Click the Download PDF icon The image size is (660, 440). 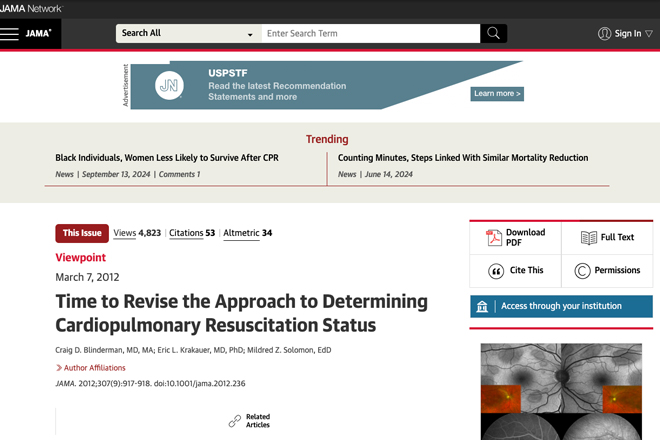pos(494,237)
